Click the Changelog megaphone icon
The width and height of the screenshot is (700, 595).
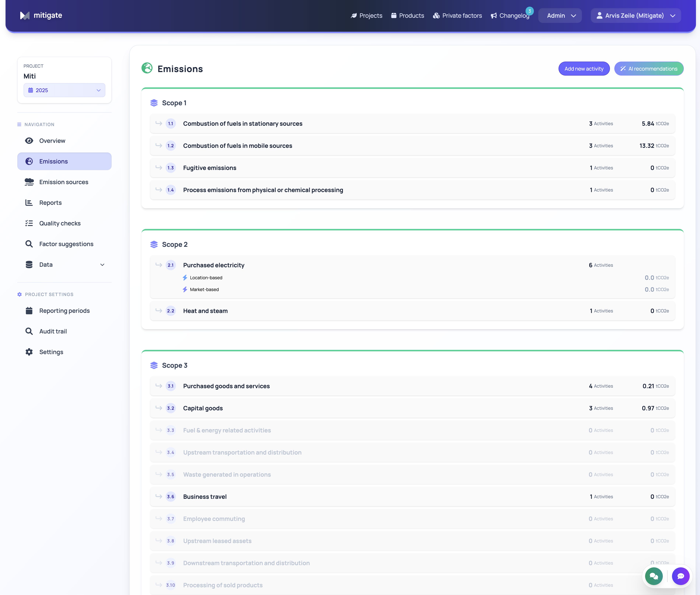pos(494,15)
